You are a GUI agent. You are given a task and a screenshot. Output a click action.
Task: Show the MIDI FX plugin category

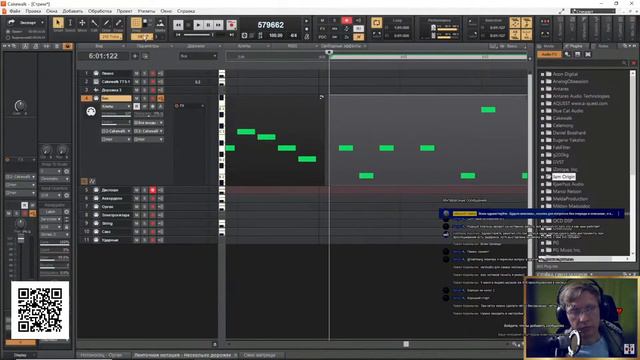[567, 54]
